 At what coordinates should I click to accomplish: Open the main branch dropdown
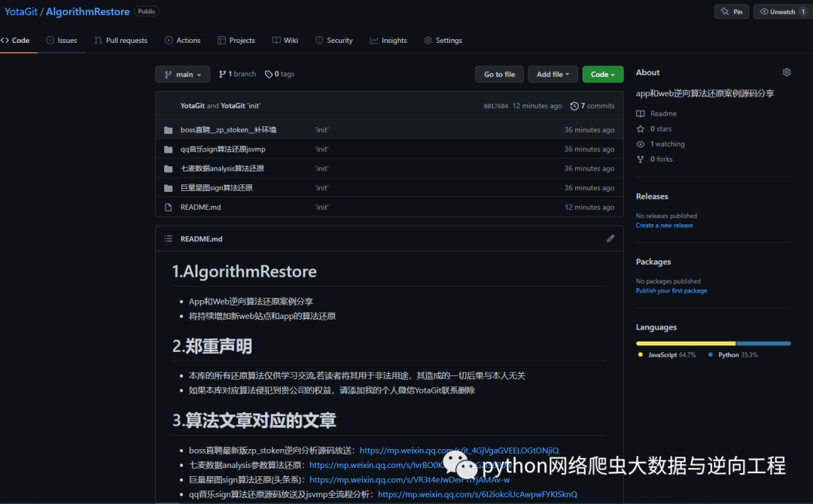pos(182,74)
